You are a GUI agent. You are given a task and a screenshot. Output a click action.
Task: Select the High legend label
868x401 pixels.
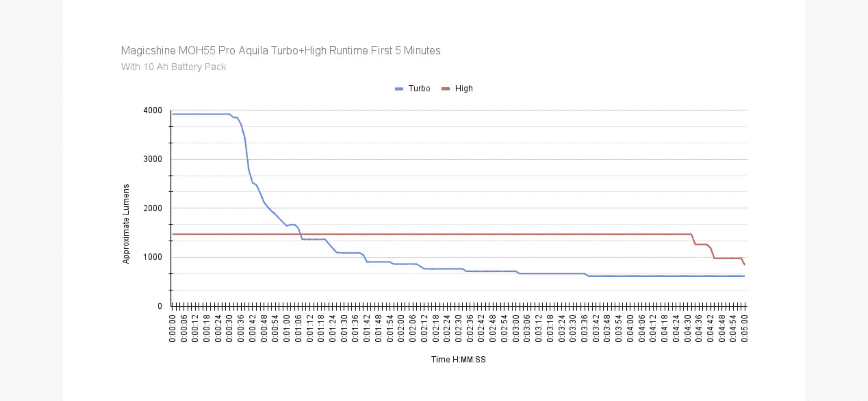(x=464, y=88)
